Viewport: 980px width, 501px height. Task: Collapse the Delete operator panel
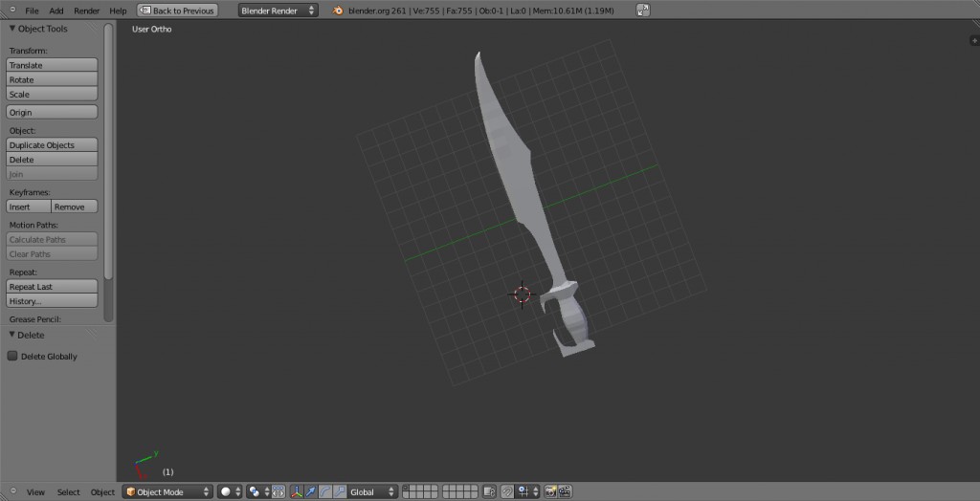click(12, 335)
